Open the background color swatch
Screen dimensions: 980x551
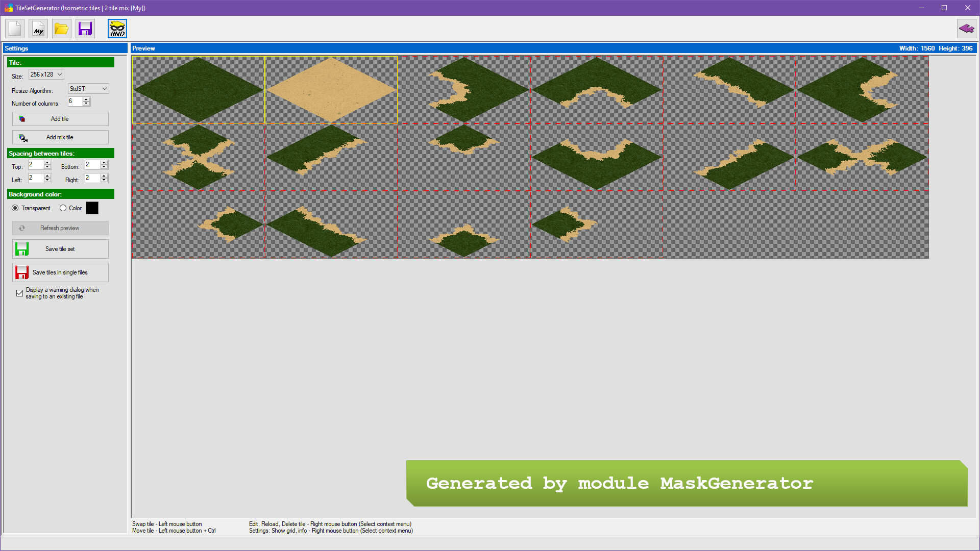[92, 208]
